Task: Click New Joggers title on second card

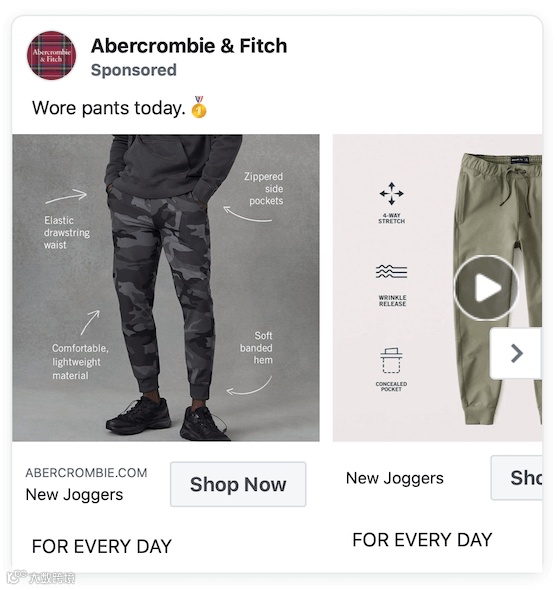Action: 395,478
